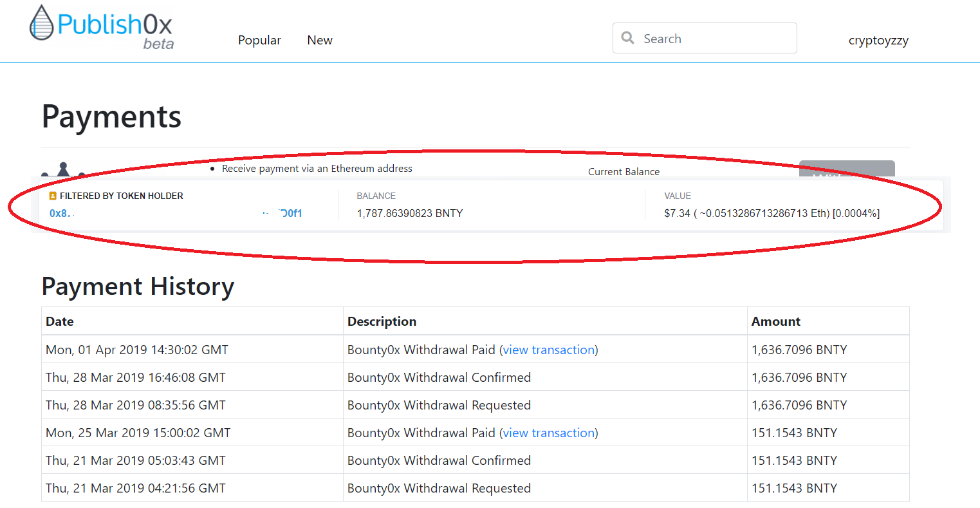Select date Mon, 01 Apr 2019 14:30:02 GMT
The width and height of the screenshot is (980, 508).
(137, 350)
